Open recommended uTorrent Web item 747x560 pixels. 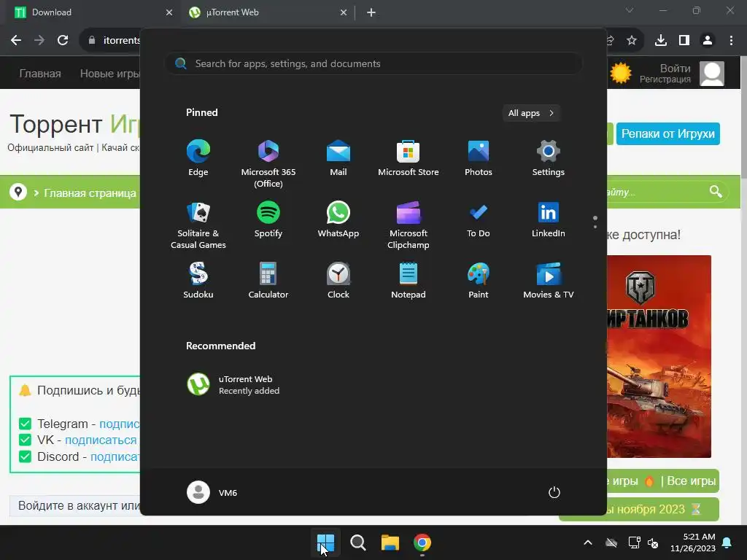click(233, 385)
